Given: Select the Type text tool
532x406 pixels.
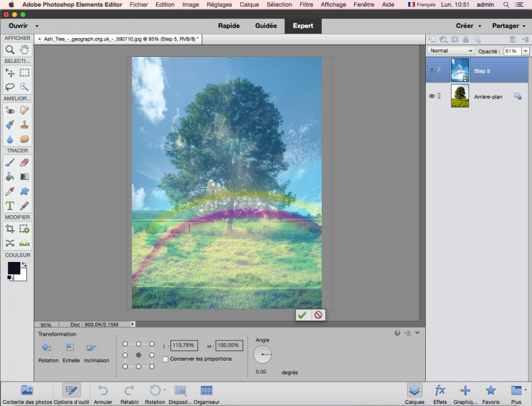Looking at the screenshot, I should 10,206.
